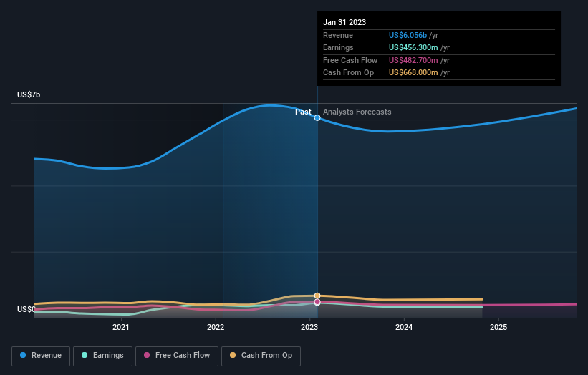The width and height of the screenshot is (588, 375).
Task: Click the 'Analysts Forecasts' label
Action: pos(357,112)
